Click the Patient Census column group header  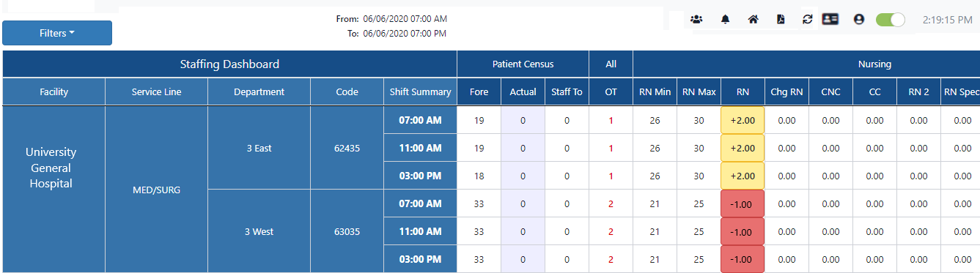pos(523,64)
